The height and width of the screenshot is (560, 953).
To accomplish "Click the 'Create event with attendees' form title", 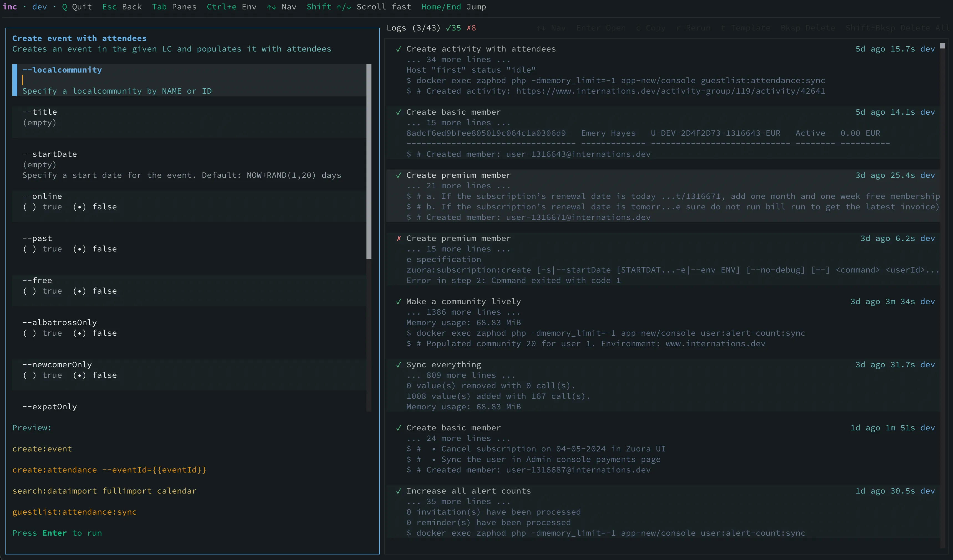I will tap(79, 38).
